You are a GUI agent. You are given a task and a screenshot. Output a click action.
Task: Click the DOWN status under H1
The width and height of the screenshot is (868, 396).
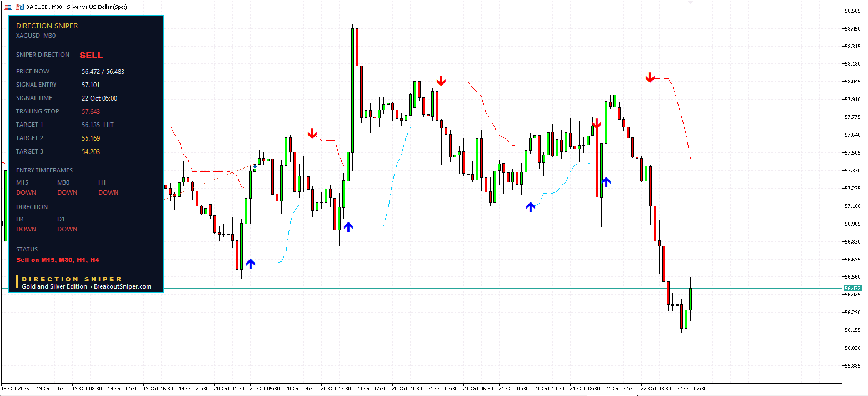click(108, 192)
